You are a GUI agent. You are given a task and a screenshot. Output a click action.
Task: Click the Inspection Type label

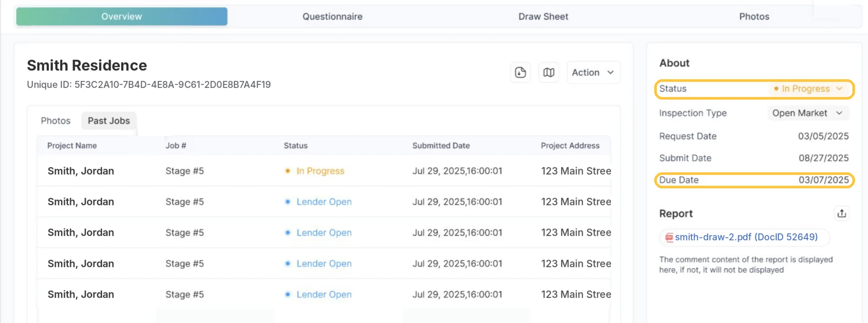pos(693,113)
